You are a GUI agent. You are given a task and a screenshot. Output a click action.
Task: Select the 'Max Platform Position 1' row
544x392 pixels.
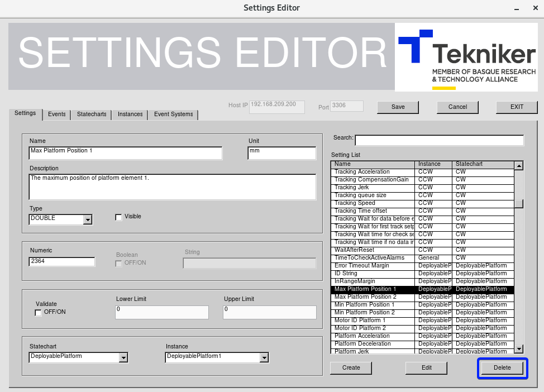coord(423,289)
